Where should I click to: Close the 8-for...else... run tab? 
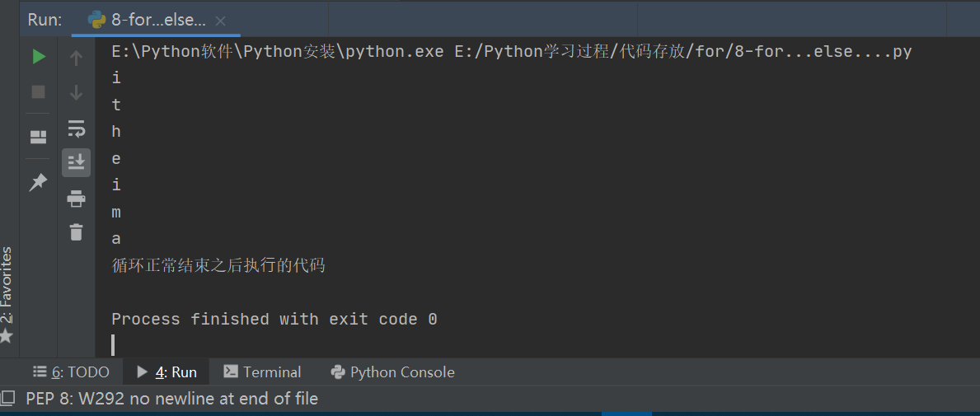pyautogui.click(x=222, y=21)
